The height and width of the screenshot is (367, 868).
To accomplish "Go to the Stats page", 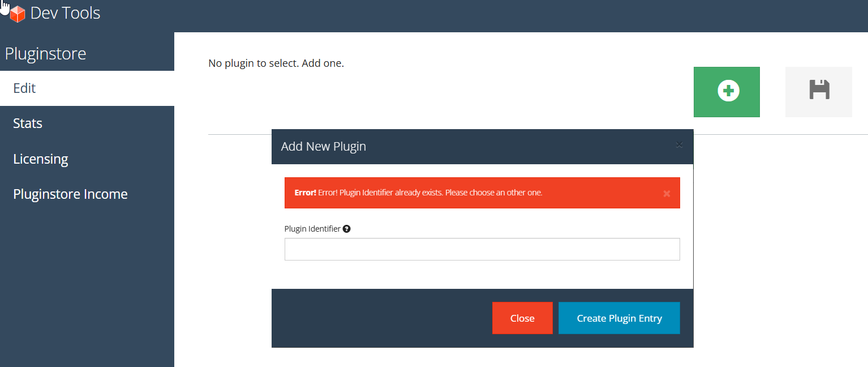I will pos(28,123).
